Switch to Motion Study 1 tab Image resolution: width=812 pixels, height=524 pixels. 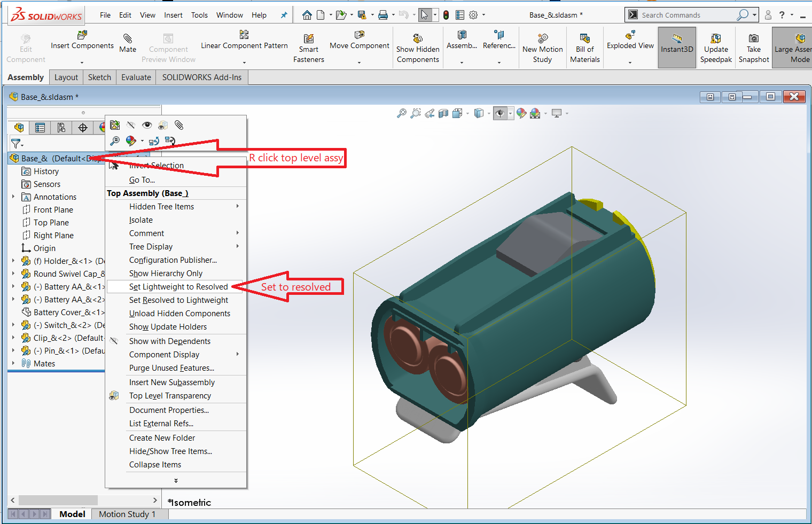[127, 514]
